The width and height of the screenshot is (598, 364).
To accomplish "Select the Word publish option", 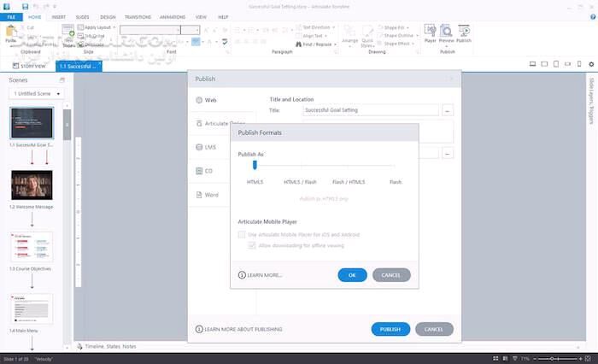I will 207,195.
